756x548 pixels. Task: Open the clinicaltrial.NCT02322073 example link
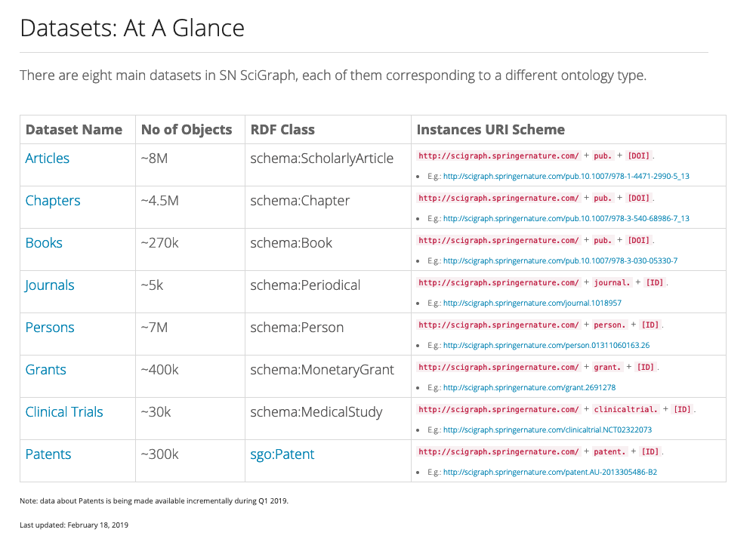click(547, 430)
